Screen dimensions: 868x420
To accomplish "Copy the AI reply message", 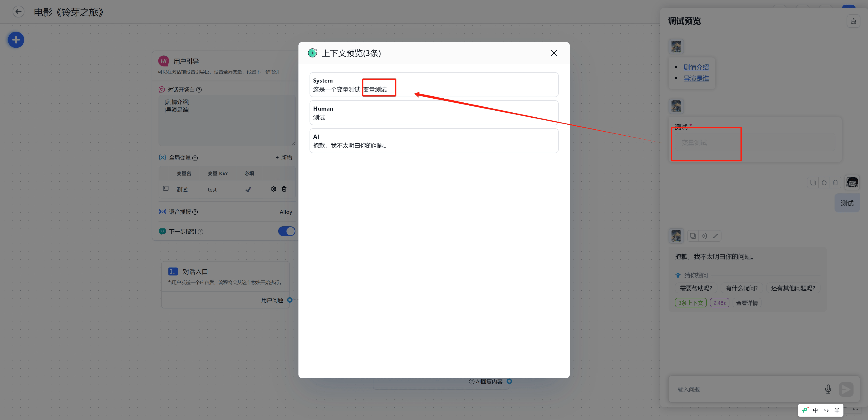I will coord(693,236).
